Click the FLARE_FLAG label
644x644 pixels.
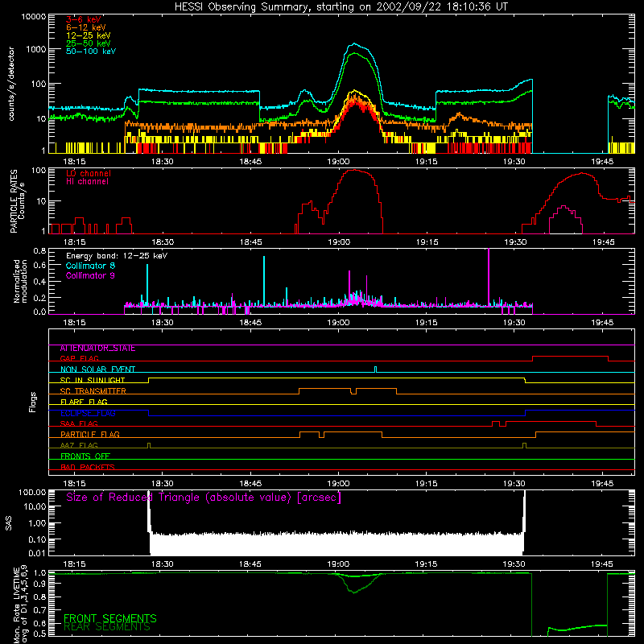pyautogui.click(x=84, y=402)
